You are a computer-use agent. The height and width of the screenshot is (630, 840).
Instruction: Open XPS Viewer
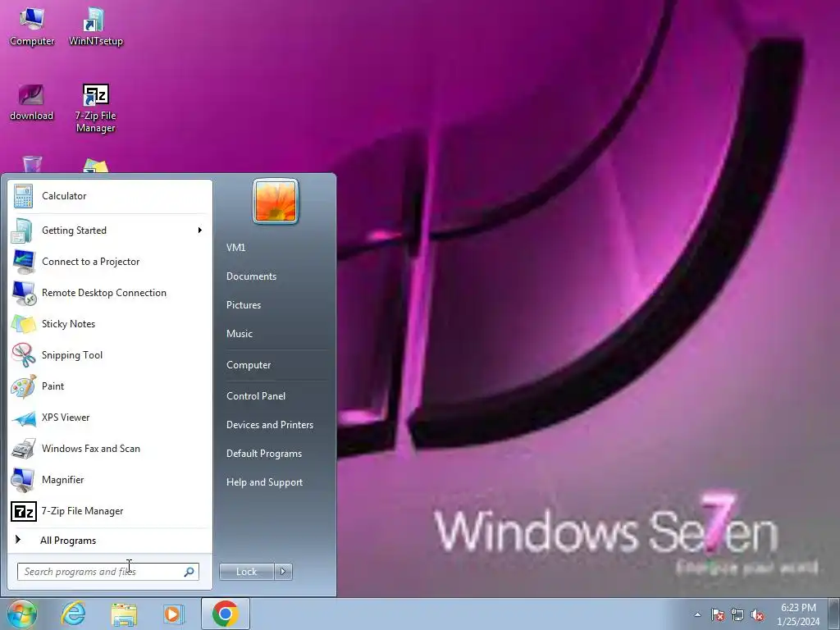coord(110,418)
